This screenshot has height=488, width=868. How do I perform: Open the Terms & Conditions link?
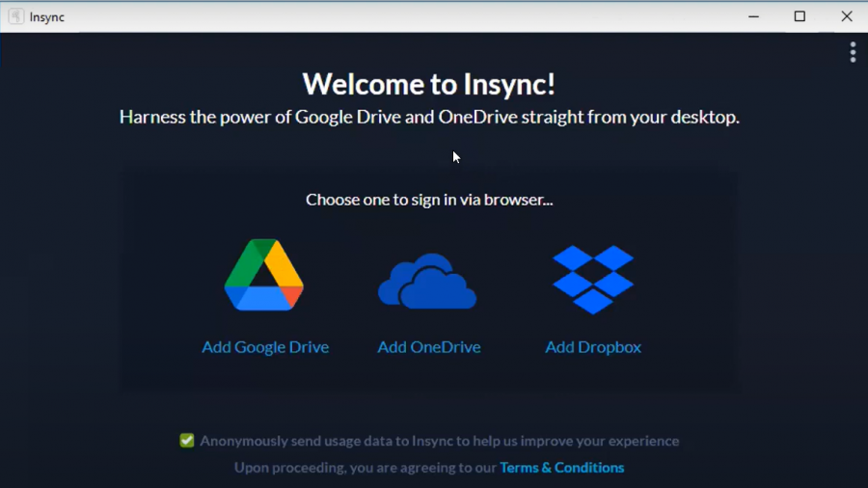click(x=562, y=468)
